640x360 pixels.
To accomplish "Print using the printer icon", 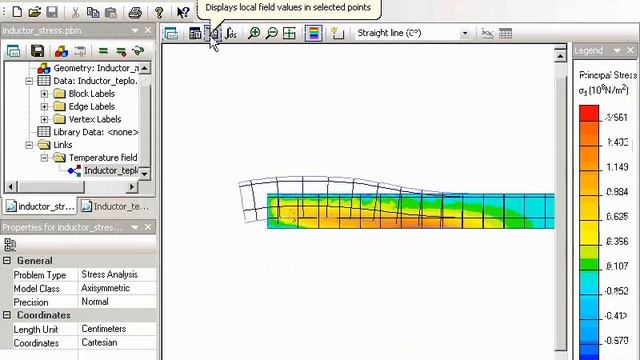I will (135, 12).
